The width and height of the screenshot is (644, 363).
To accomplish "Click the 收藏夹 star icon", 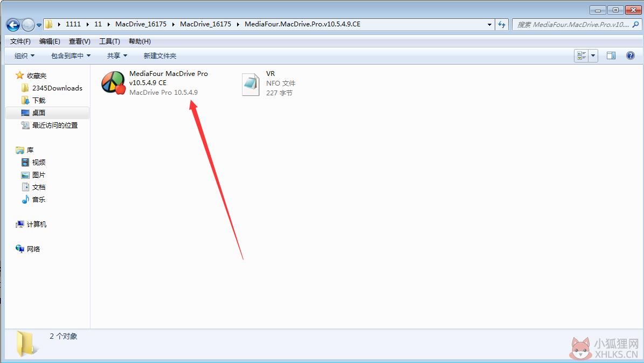I will 19,75.
